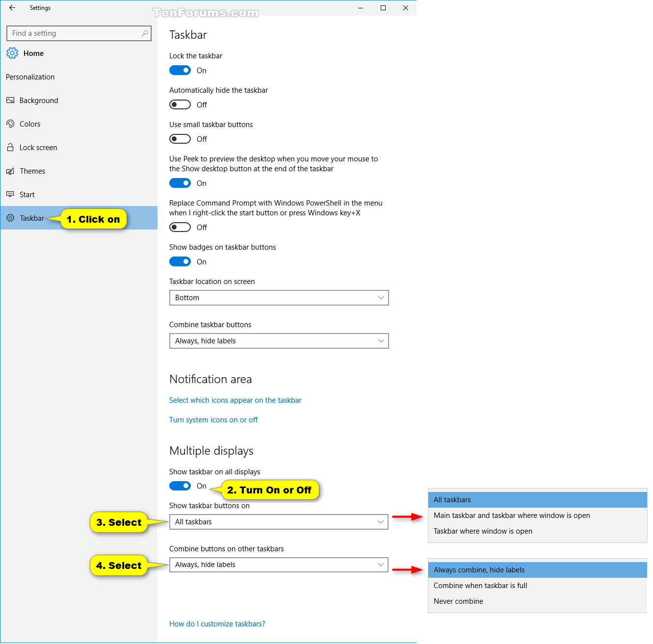Screen dimensions: 653x644
Task: Click the back arrow in Settings
Action: coord(12,7)
